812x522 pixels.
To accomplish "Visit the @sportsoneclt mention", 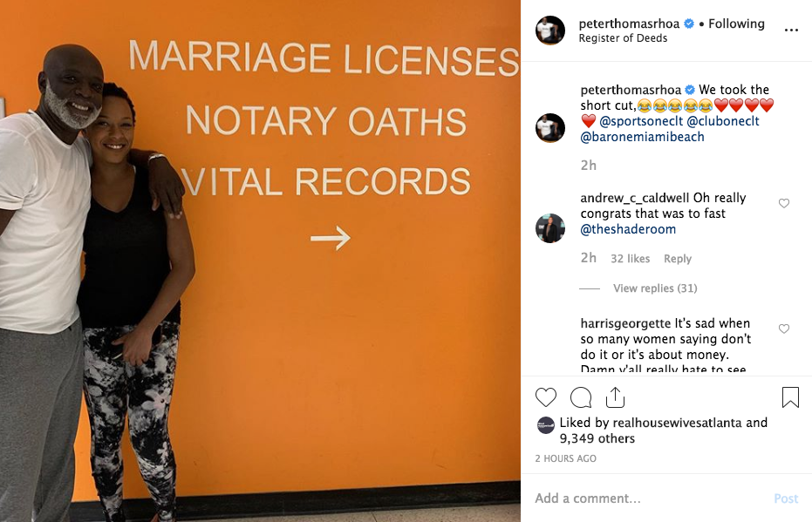I will click(641, 121).
